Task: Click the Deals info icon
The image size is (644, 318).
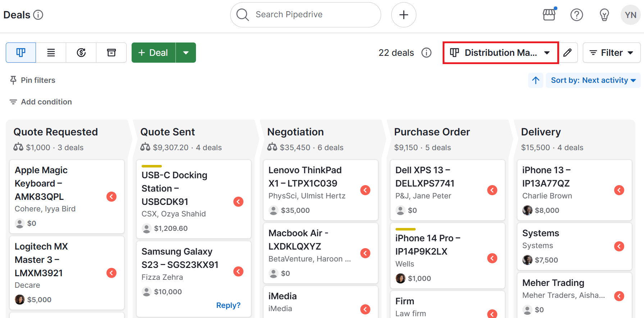Action: tap(38, 15)
